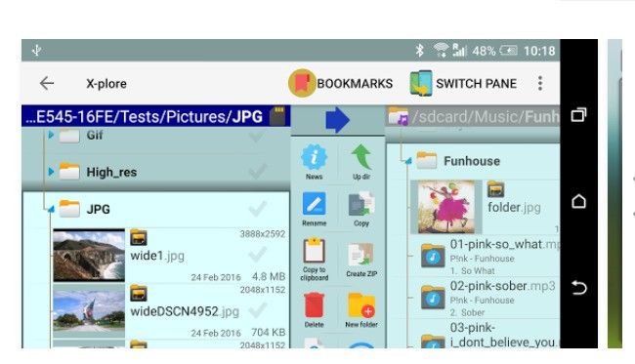635x364 pixels.
Task: Select the JPG folder row
Action: [x=156, y=209]
